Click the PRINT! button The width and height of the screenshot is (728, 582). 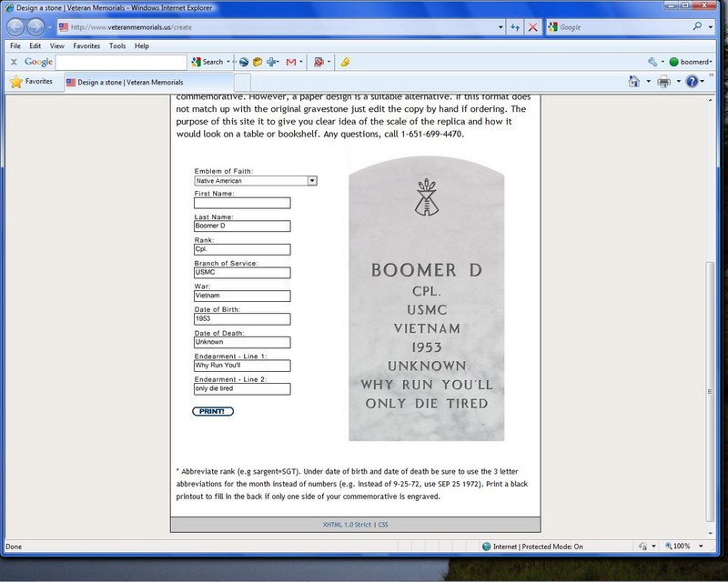coord(213,411)
